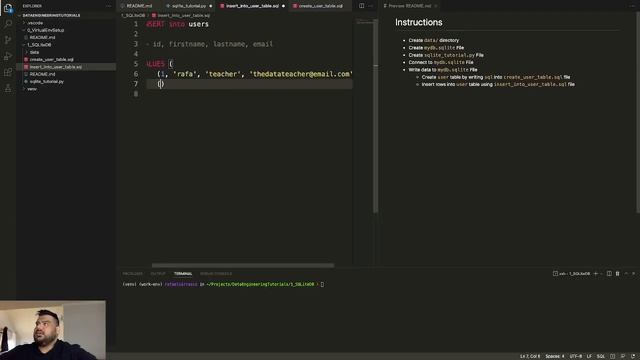Click 'Connect to mydb.sqlite File' bullet
Image resolution: width=640 pixels, height=360 pixels.
coord(441,62)
